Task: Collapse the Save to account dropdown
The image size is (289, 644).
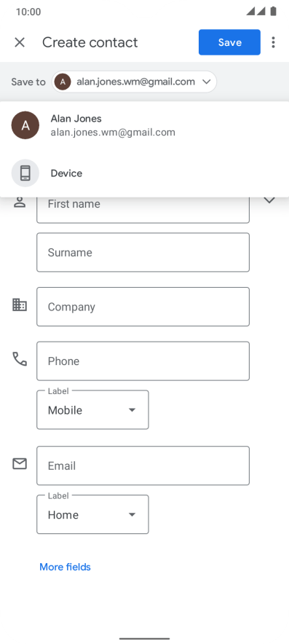Action: tap(134, 82)
